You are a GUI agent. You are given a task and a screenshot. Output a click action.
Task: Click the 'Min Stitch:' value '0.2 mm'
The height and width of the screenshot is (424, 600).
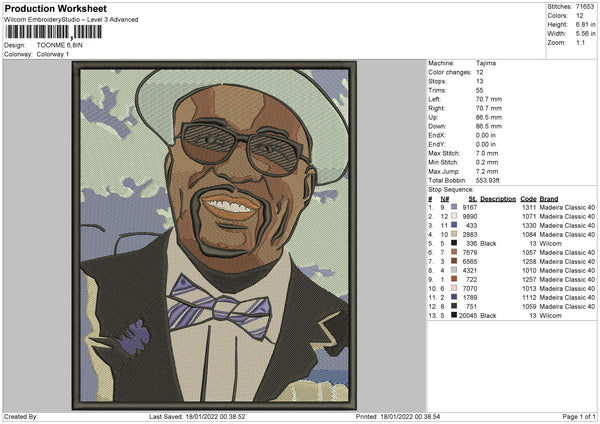(487, 162)
